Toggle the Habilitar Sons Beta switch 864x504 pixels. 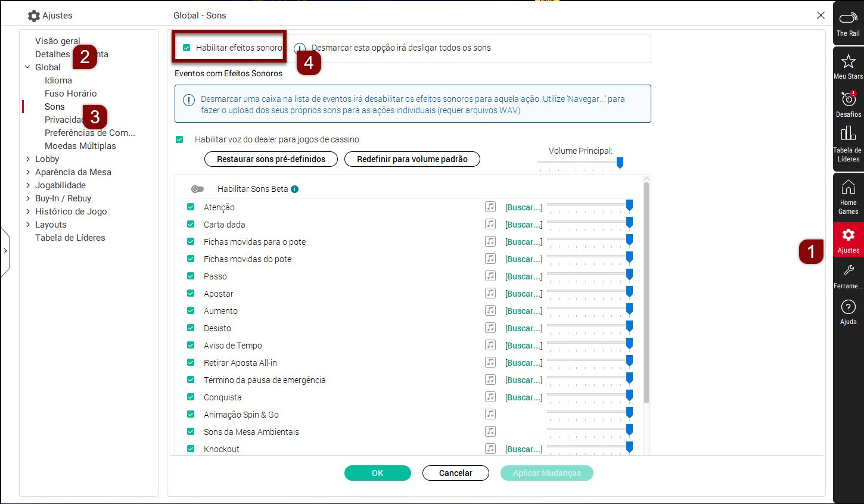coord(197,189)
